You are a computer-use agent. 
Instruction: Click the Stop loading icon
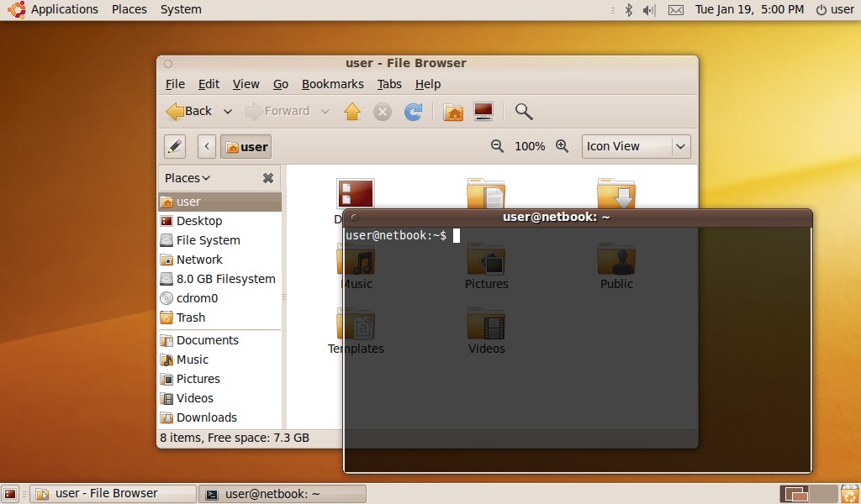[x=383, y=112]
